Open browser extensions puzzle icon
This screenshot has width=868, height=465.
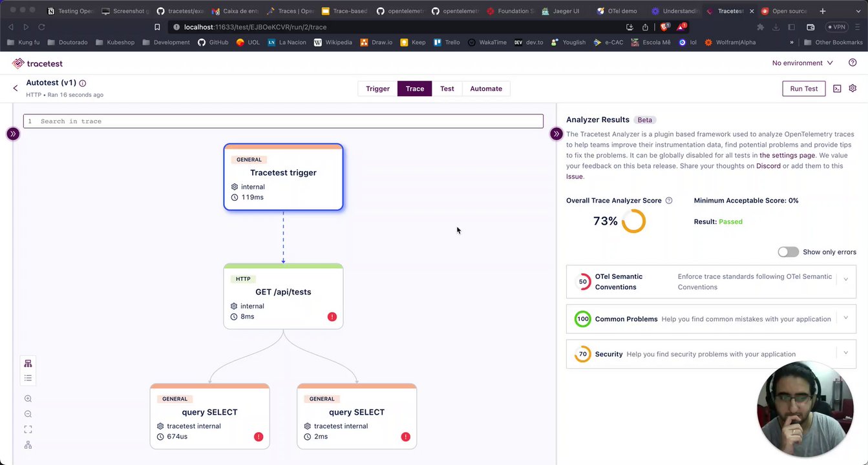click(760, 27)
